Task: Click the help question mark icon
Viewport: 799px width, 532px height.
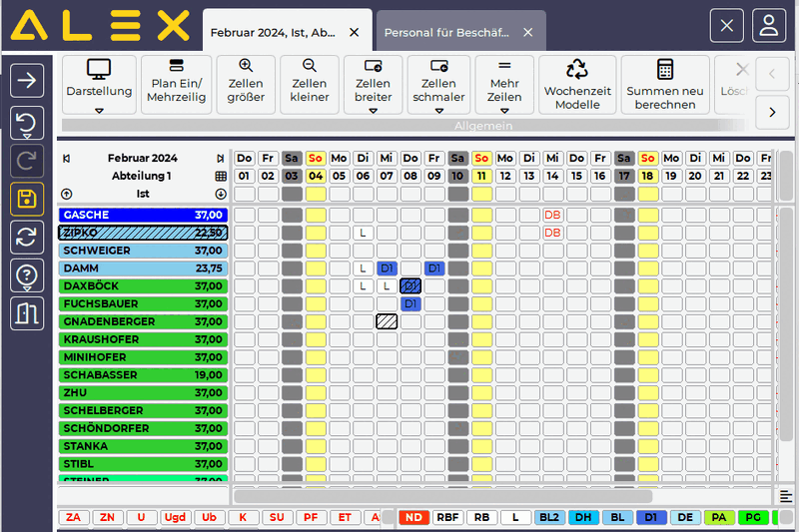Action: click(x=27, y=274)
